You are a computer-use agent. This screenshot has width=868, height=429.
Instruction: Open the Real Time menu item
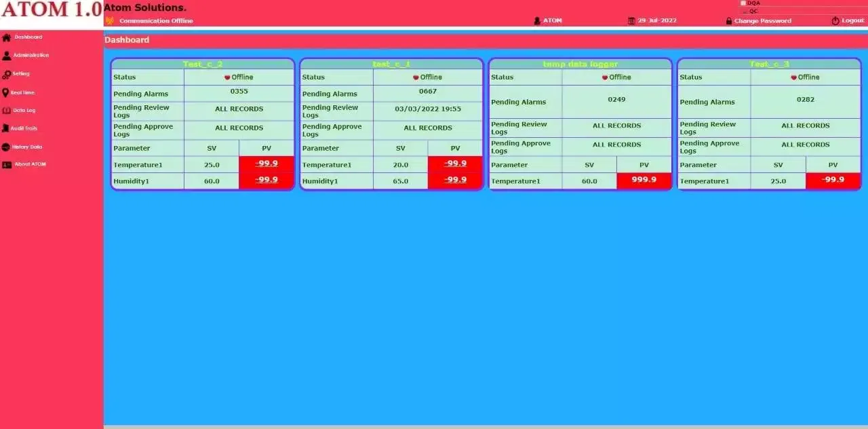pos(22,93)
